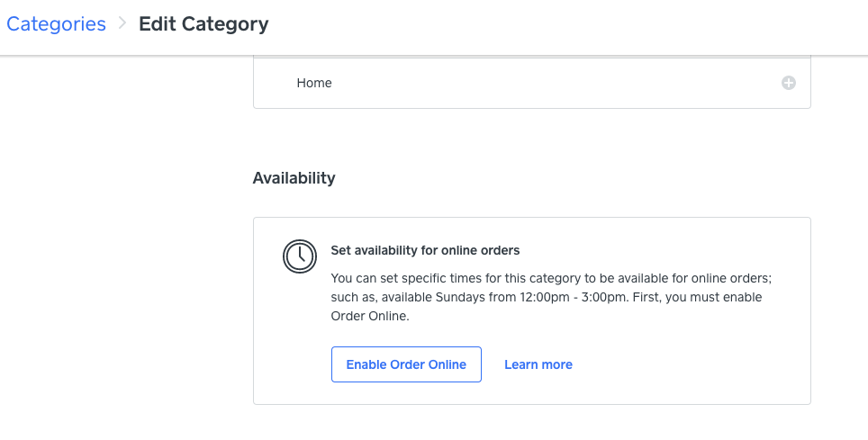Viewport: 868px width, 440px height.
Task: Click the '12:00pm - 3:00pm' example text
Action: coord(586,297)
